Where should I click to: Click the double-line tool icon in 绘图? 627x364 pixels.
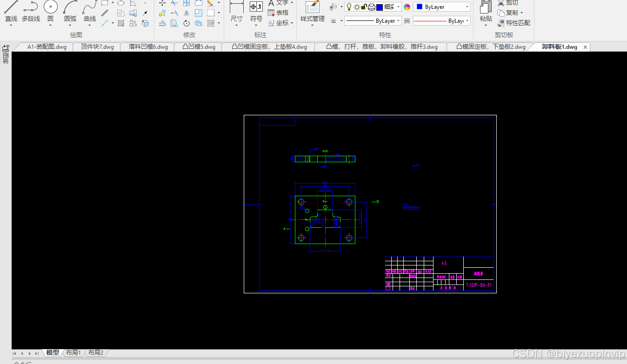click(105, 13)
